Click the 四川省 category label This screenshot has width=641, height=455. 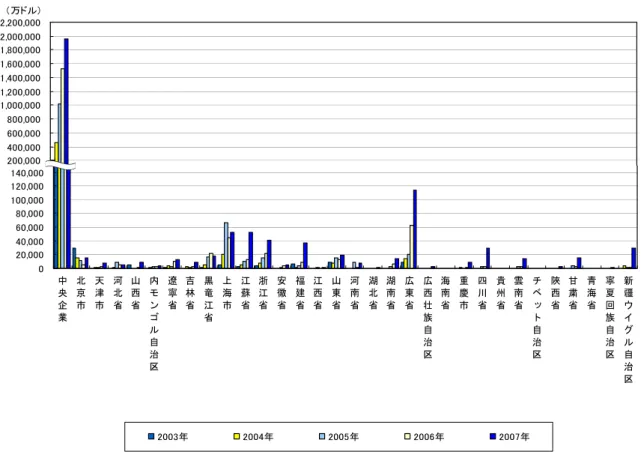pos(482,293)
